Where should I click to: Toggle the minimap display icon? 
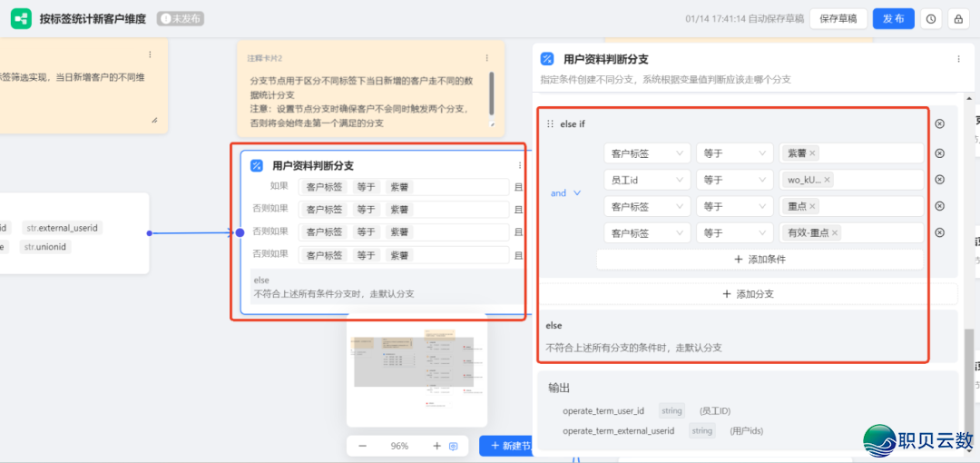(454, 446)
